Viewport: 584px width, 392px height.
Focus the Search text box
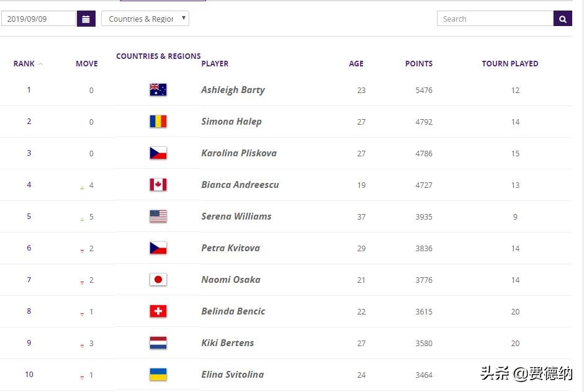pos(495,19)
